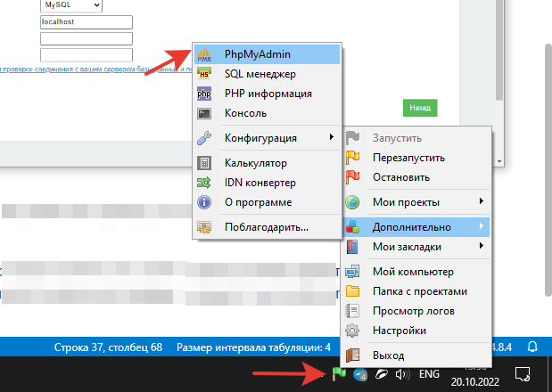
Task: Click the Настройки gear icon
Action: point(352,331)
